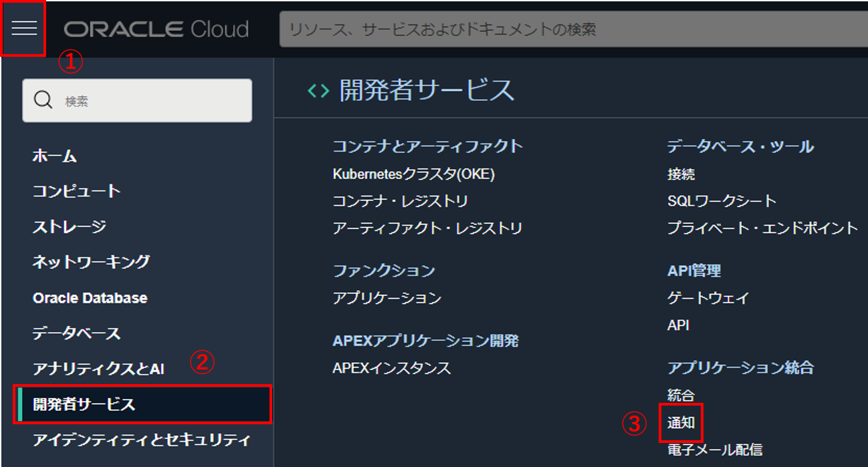Click the Oracle Cloud logo
Viewport: 868px width, 467px height.
pyautogui.click(x=156, y=29)
